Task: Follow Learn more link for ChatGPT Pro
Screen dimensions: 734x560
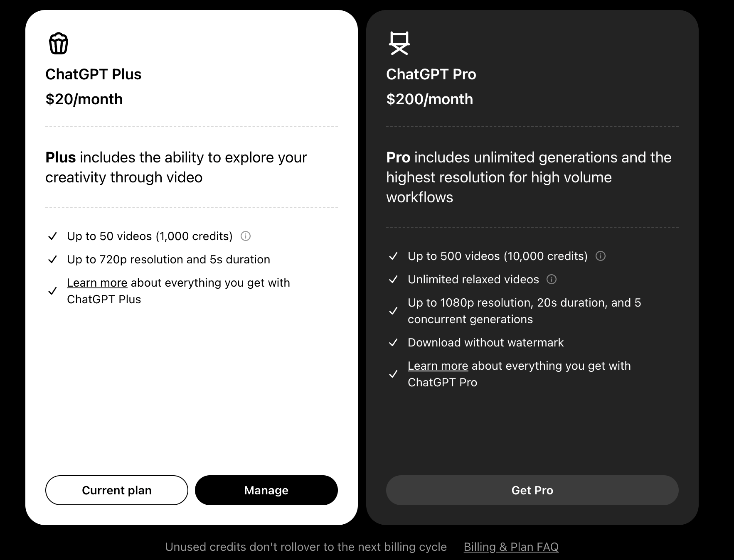Action: point(438,366)
